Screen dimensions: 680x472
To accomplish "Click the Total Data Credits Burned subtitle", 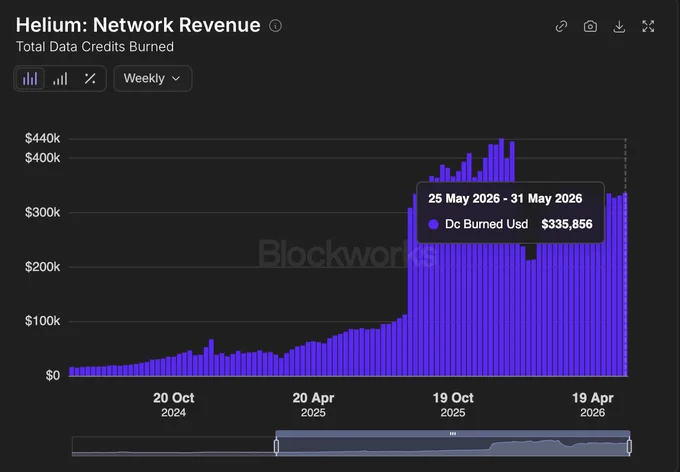I will [95, 47].
